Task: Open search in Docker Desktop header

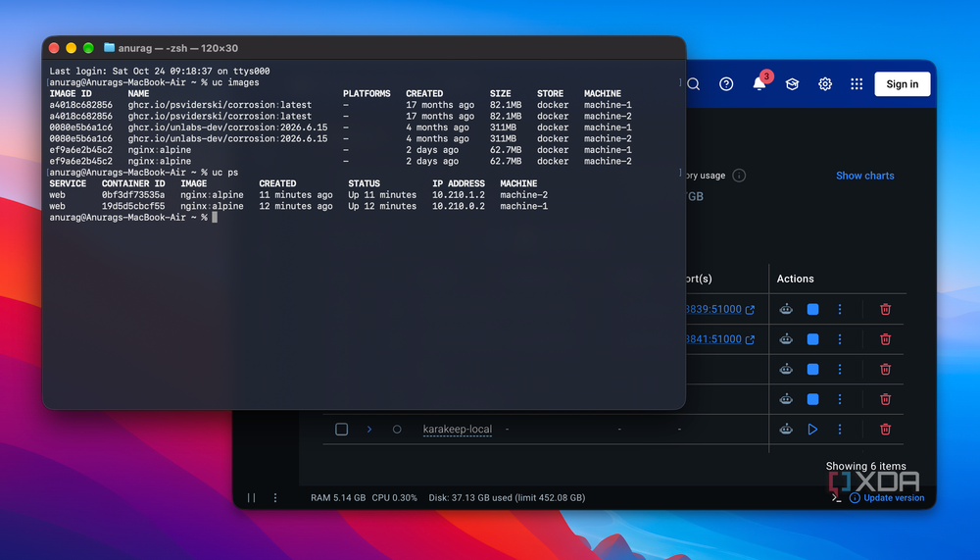Action: pos(694,83)
